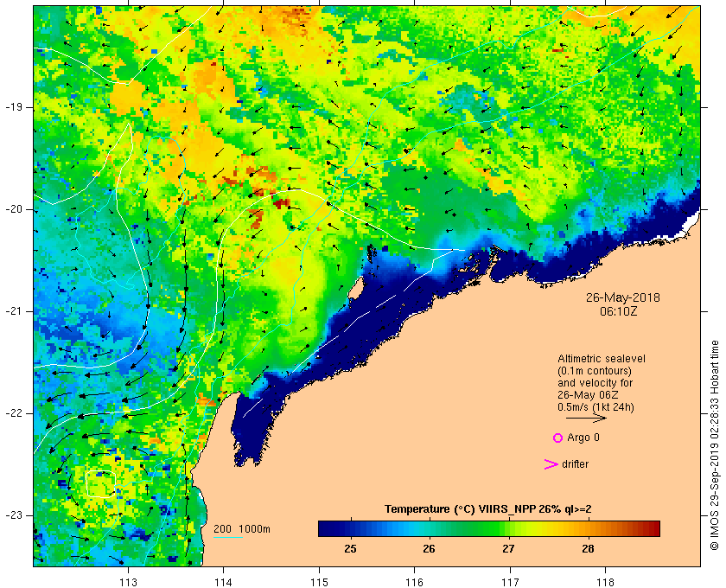The height and width of the screenshot is (588, 726).
Task: Click 'Altimetric sealevel' legend text
Action: point(601,359)
